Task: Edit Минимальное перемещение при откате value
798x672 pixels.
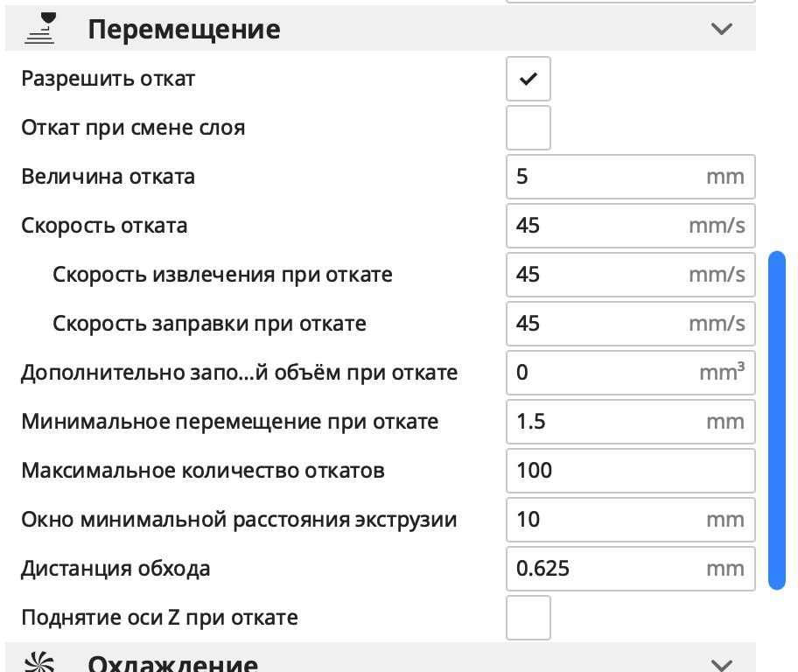Action: [x=631, y=422]
